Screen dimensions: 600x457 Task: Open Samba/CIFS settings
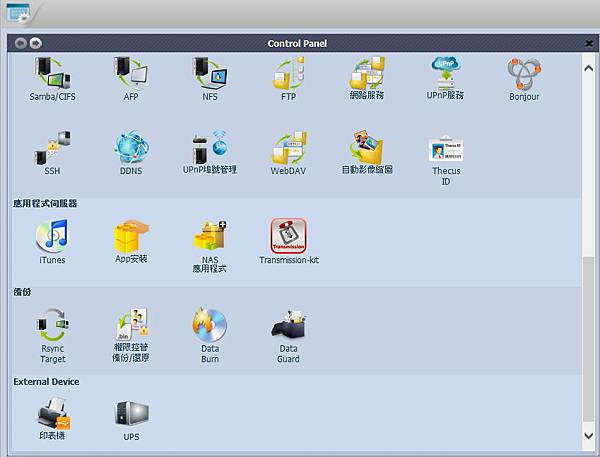[x=52, y=78]
